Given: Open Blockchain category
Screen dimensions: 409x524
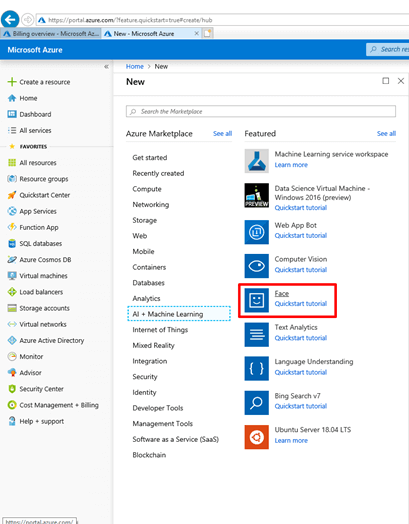Looking at the screenshot, I should (149, 455).
